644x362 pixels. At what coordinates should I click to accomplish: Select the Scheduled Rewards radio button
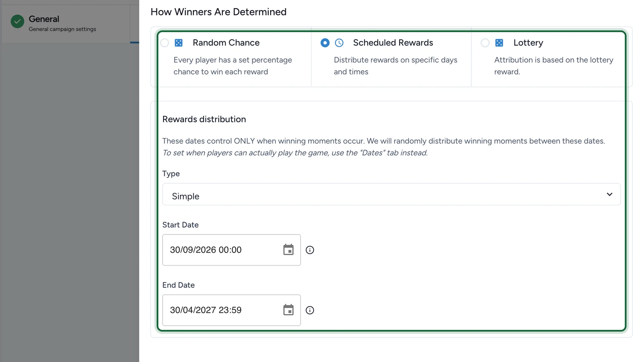(325, 43)
